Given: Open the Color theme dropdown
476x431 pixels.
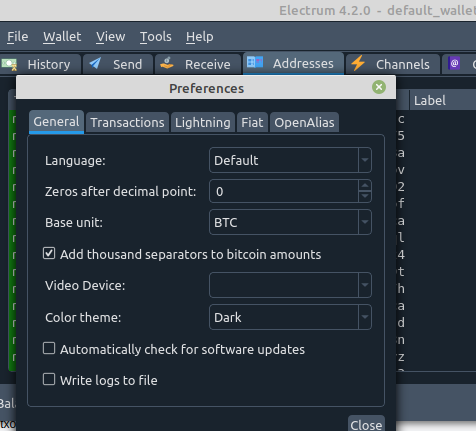Looking at the screenshot, I should click(x=290, y=317).
